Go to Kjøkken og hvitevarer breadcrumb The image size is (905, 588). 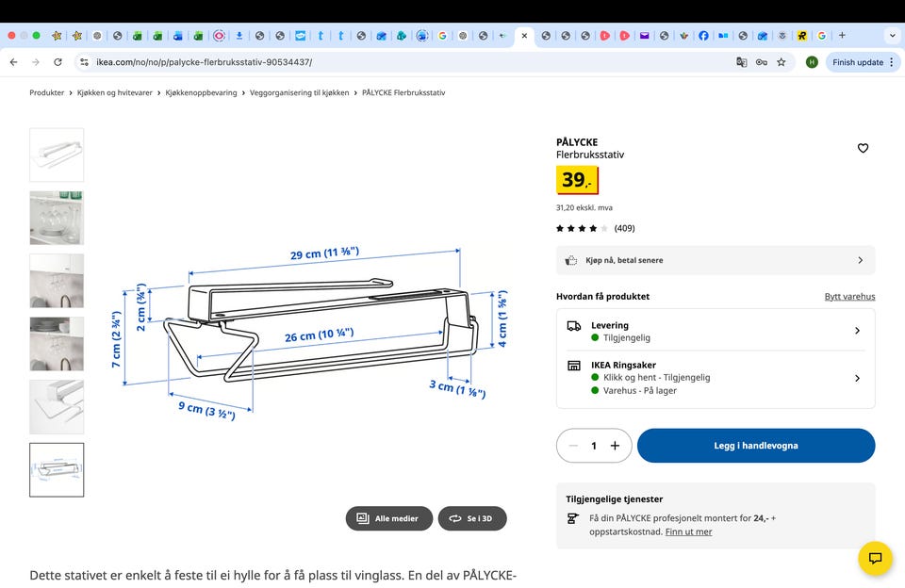click(x=115, y=92)
